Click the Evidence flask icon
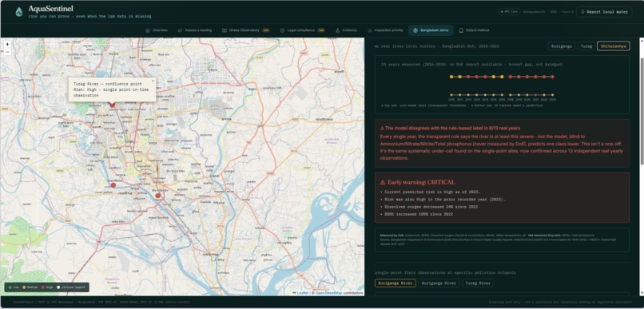 click(338, 30)
